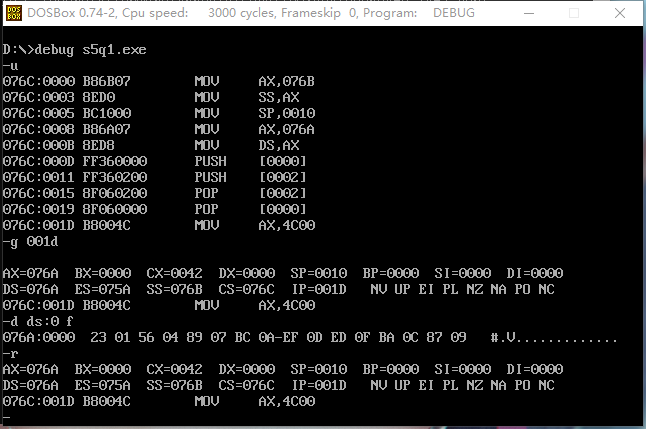Click the line 'MOV AX,076A'
The image size is (646, 429).
[254, 129]
